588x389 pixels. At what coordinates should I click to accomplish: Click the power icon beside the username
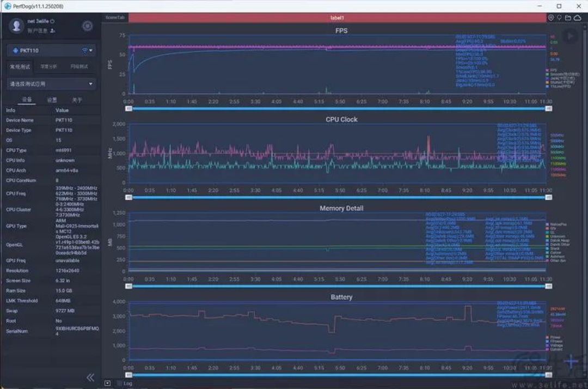pyautogui.click(x=52, y=21)
